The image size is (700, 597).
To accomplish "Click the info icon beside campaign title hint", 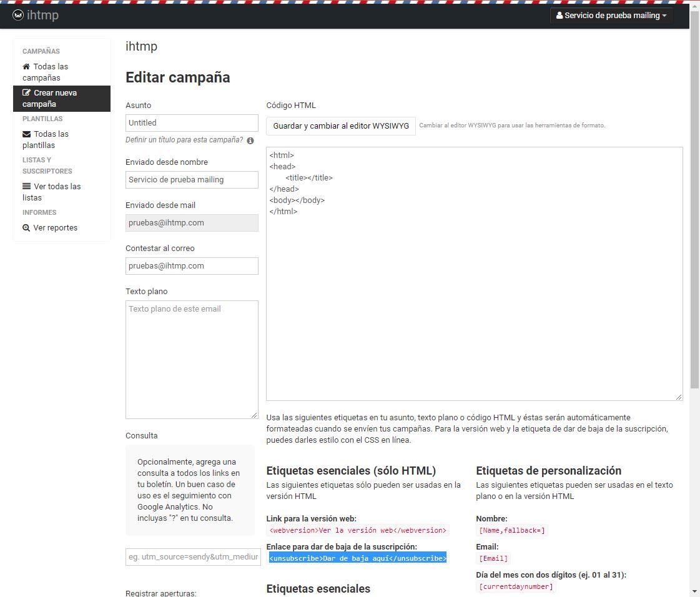I will (250, 141).
